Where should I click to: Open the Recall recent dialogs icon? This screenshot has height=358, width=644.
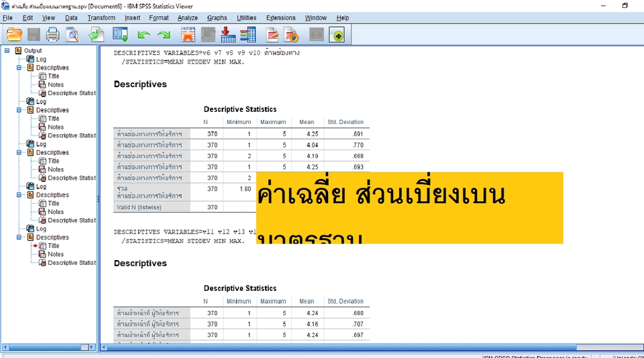tap(121, 34)
